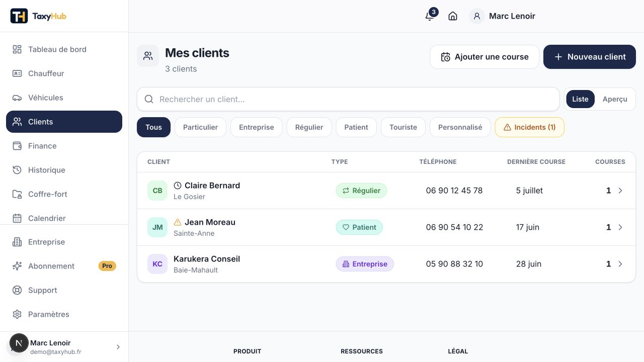Viewport: 644px width, 362px height.
Task: Expand Claire Bernard row chevron
Action: click(x=620, y=191)
